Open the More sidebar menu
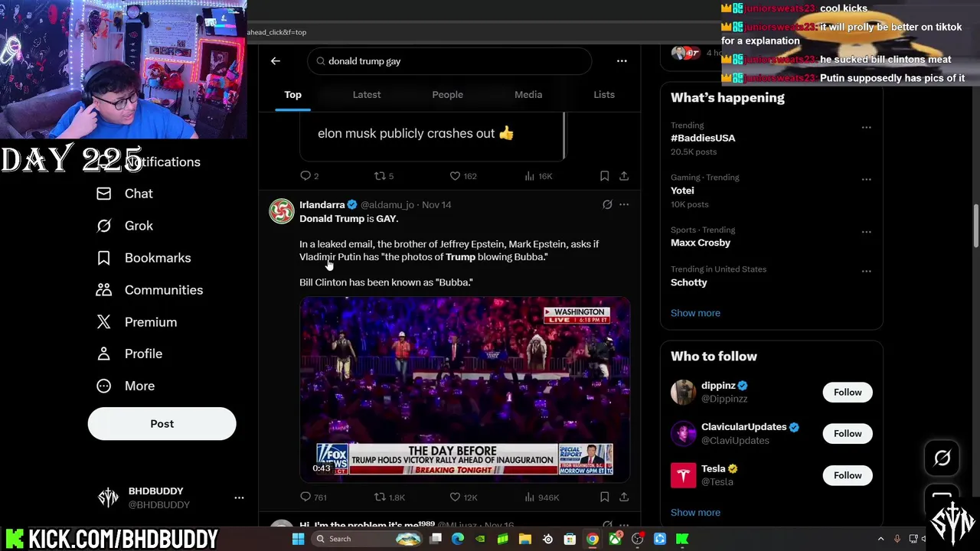The image size is (980, 551). 125,386
